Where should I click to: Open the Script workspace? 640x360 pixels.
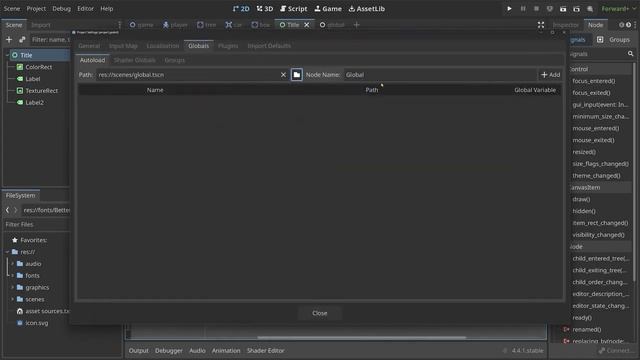(293, 9)
